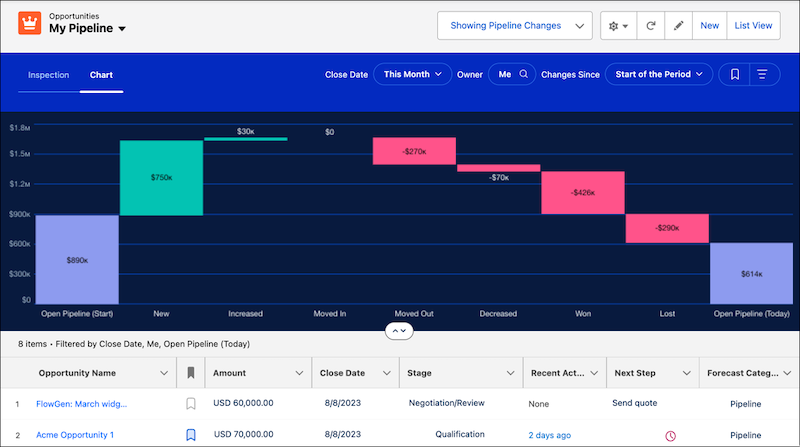Click the red clock icon in row 2

pyautogui.click(x=670, y=435)
